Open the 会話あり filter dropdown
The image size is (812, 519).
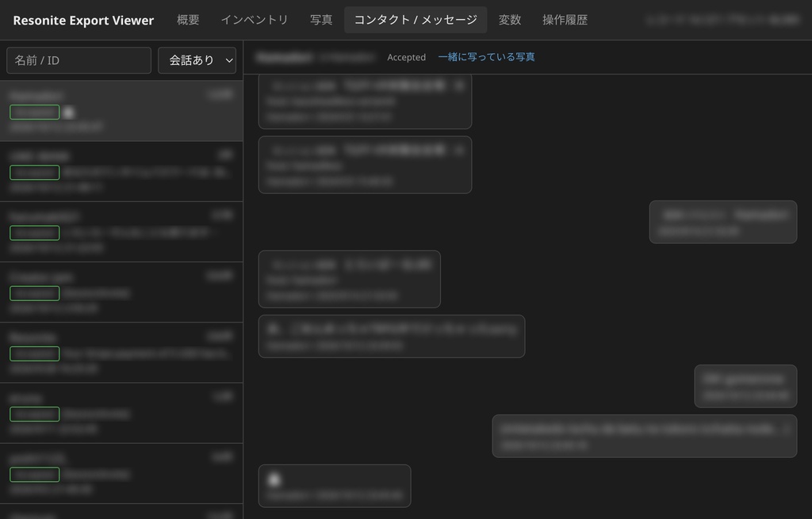click(x=197, y=60)
